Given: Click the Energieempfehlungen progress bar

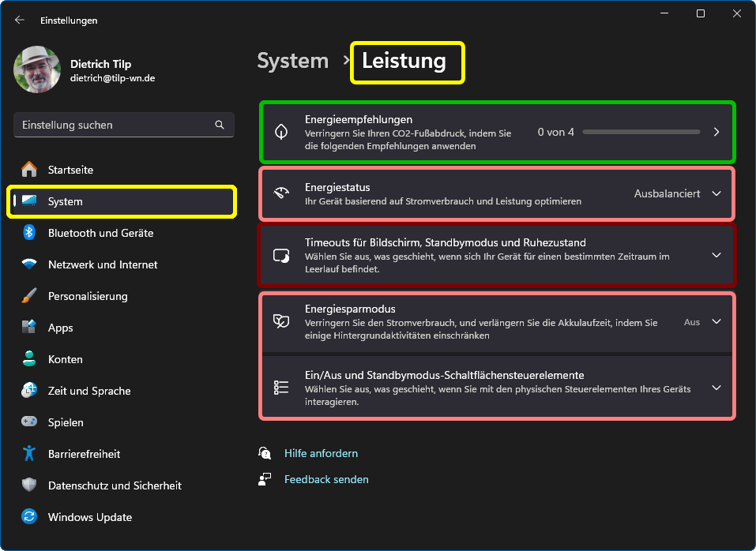Looking at the screenshot, I should pos(641,132).
